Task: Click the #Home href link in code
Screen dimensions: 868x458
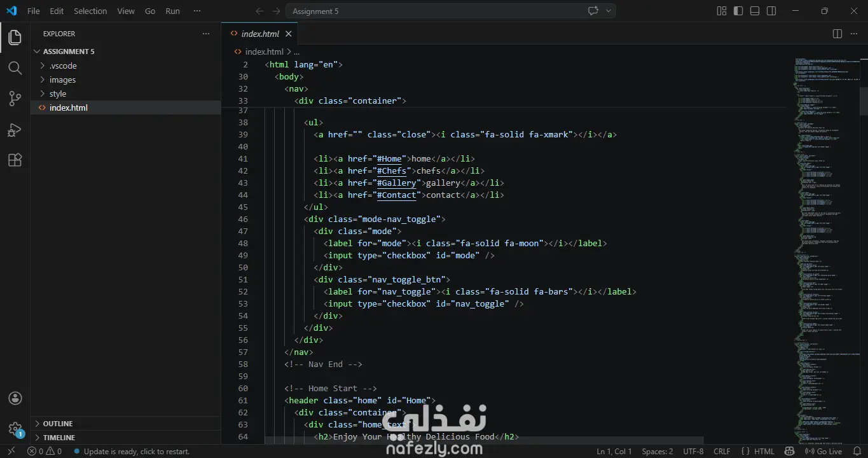Action: coord(389,158)
